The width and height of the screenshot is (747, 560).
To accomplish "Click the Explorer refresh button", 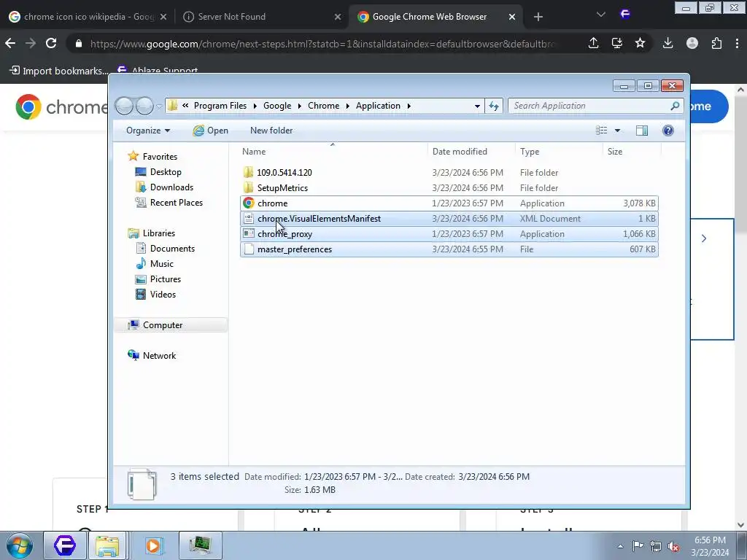I will click(494, 106).
